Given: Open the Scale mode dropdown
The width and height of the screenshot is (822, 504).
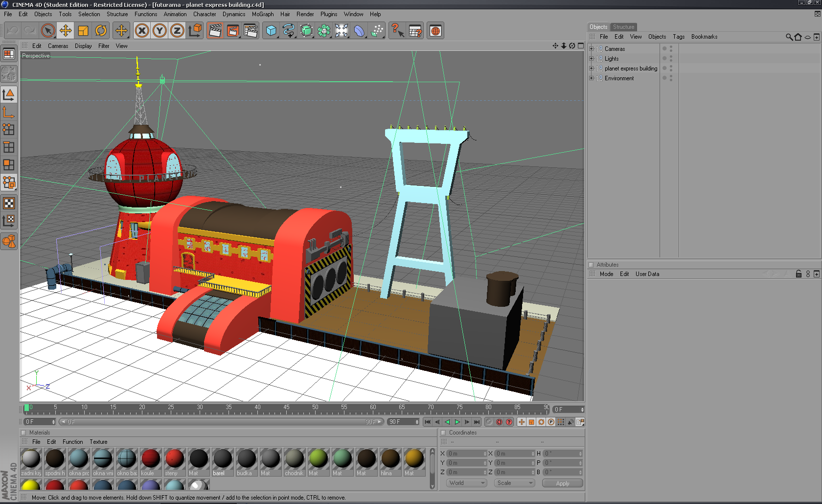Looking at the screenshot, I should click(514, 483).
